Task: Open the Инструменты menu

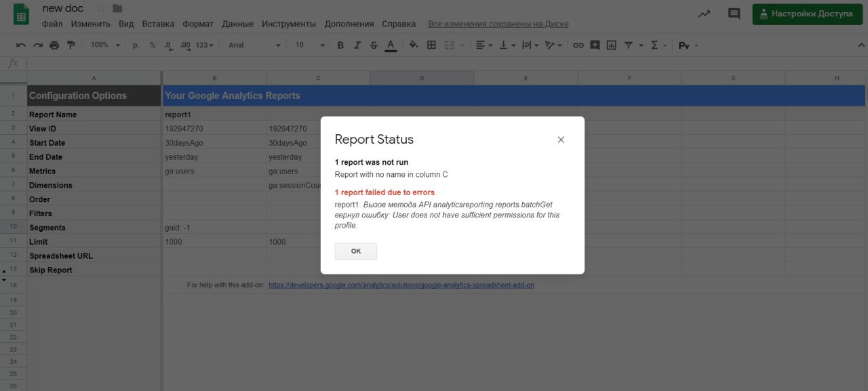Action: 289,24
